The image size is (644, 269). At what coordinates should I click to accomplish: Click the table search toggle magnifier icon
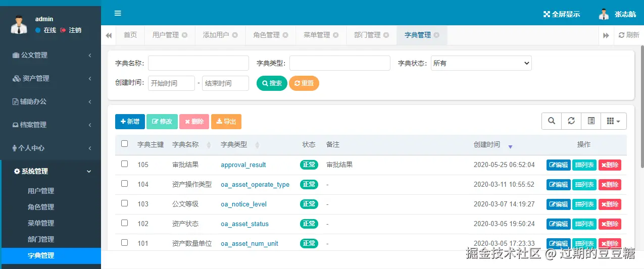tap(552, 121)
